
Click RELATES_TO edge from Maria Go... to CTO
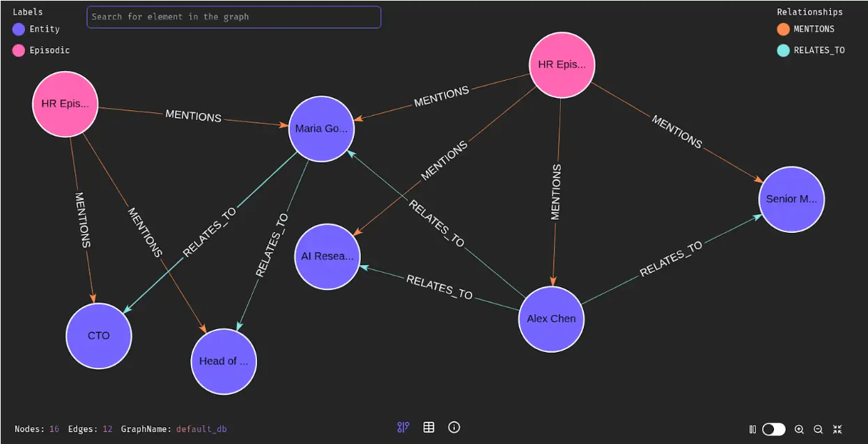coord(209,233)
